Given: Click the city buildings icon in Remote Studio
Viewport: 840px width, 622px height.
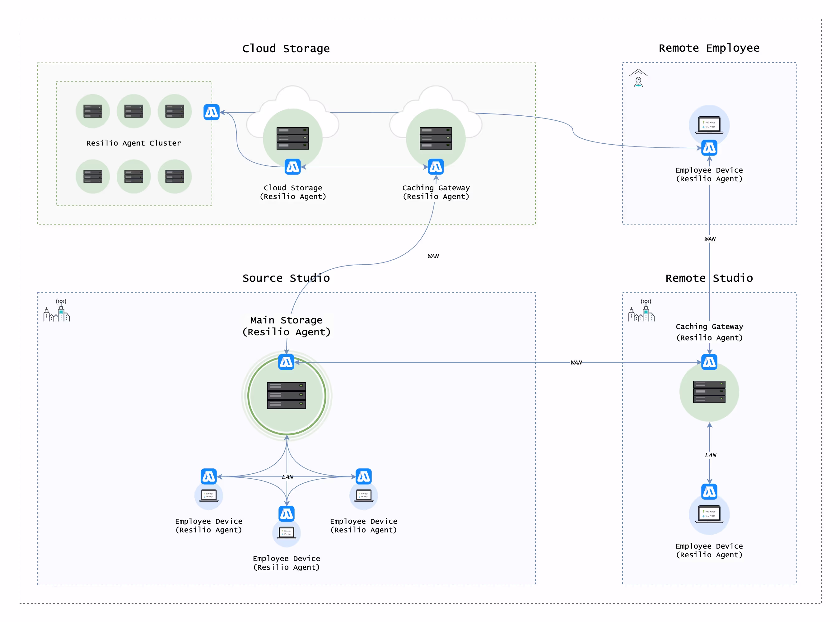Looking at the screenshot, I should [x=642, y=311].
